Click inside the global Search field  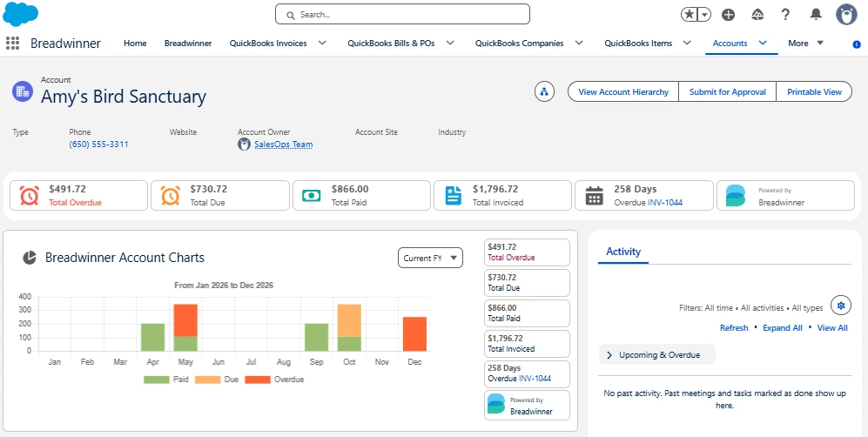(402, 15)
